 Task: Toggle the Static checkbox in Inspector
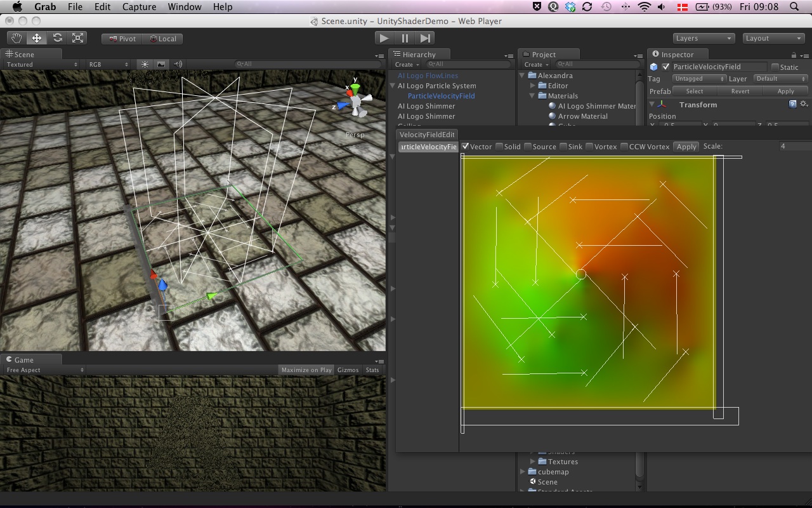tap(775, 67)
